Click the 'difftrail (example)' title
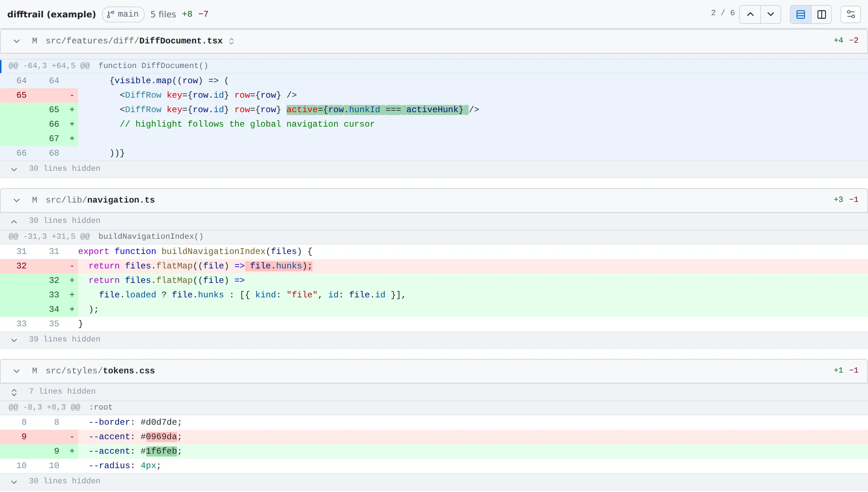This screenshot has width=868, height=492. (51, 14)
